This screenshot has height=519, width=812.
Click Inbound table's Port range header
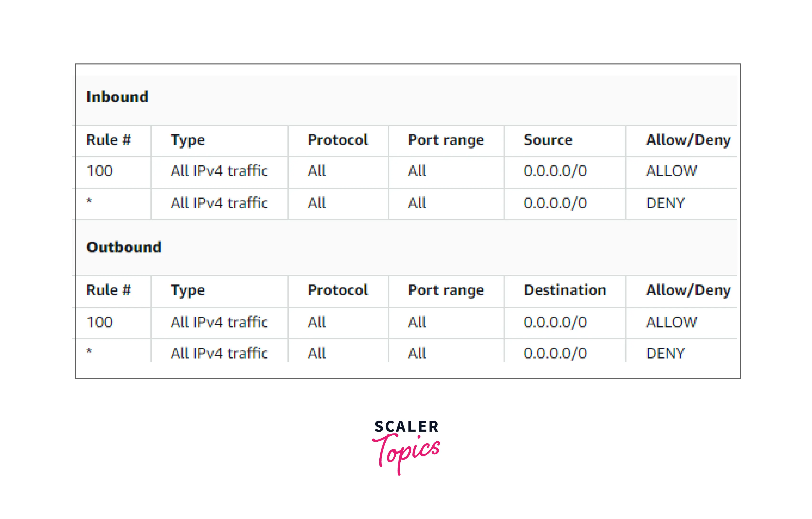446,140
